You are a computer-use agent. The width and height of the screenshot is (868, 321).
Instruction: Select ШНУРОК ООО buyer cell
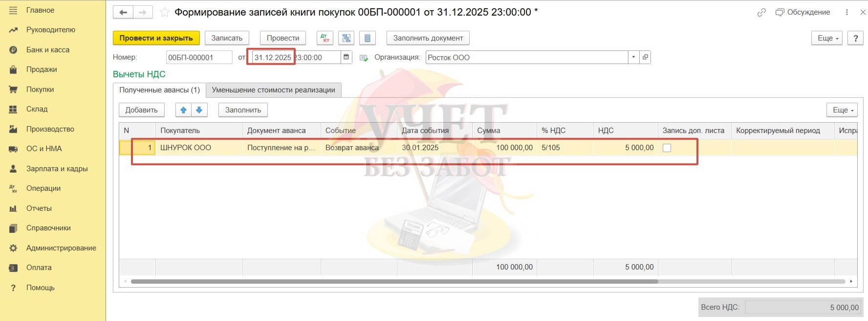point(199,148)
